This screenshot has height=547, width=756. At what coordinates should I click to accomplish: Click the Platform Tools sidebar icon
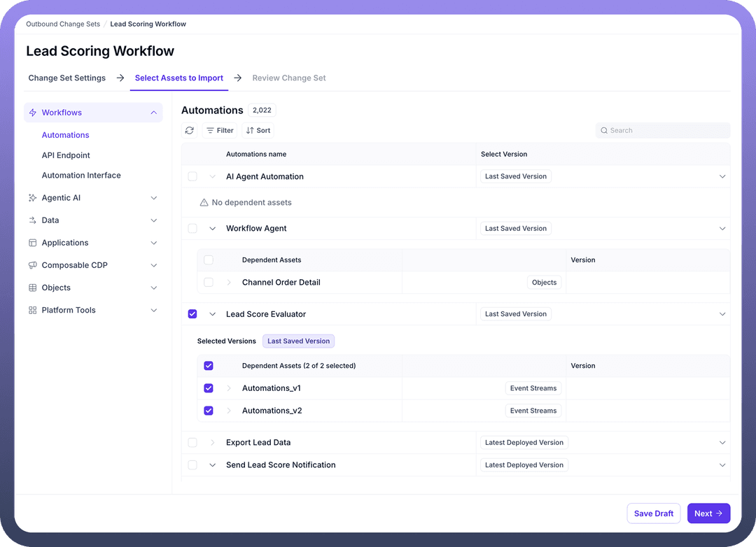pyautogui.click(x=32, y=310)
